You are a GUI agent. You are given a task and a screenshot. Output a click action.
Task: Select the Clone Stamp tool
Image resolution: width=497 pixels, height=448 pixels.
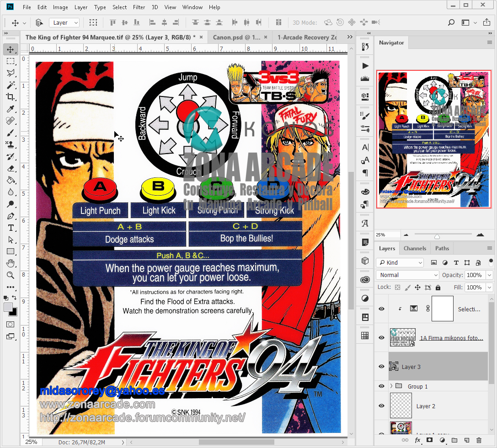point(10,144)
